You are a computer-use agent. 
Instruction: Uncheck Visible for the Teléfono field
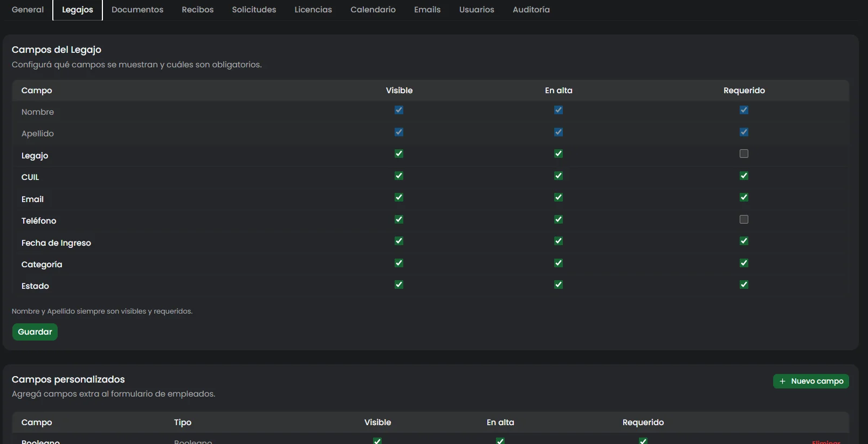399,219
